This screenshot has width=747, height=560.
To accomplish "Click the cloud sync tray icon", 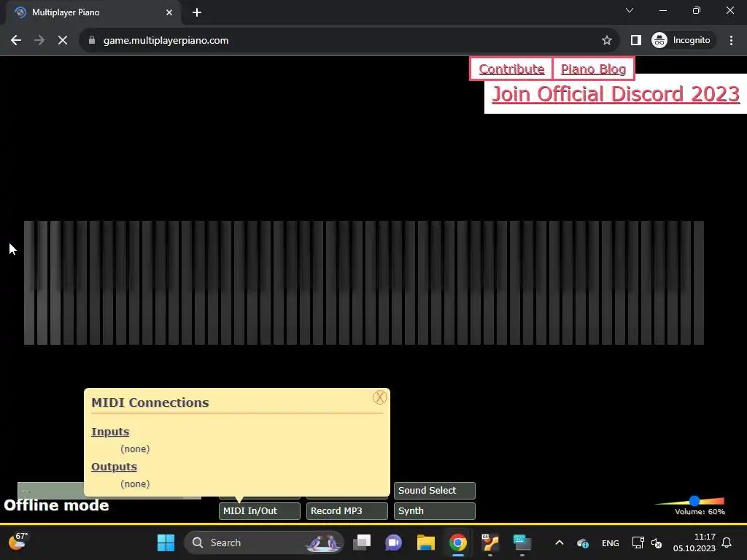I will [x=583, y=542].
